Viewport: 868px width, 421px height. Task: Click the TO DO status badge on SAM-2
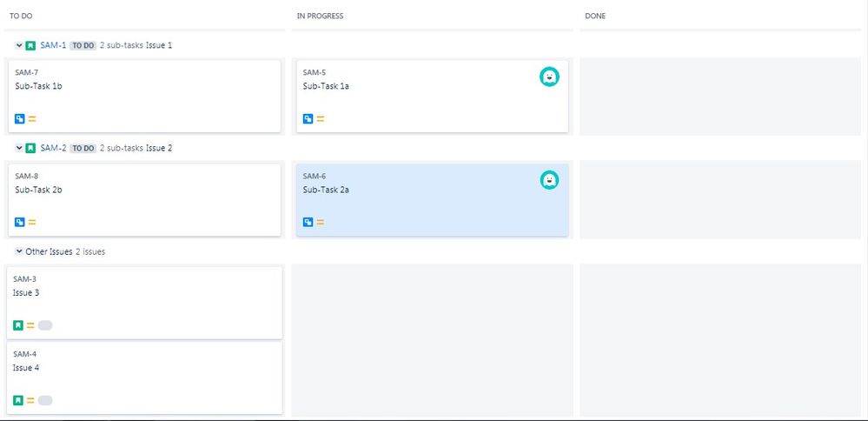coord(83,148)
